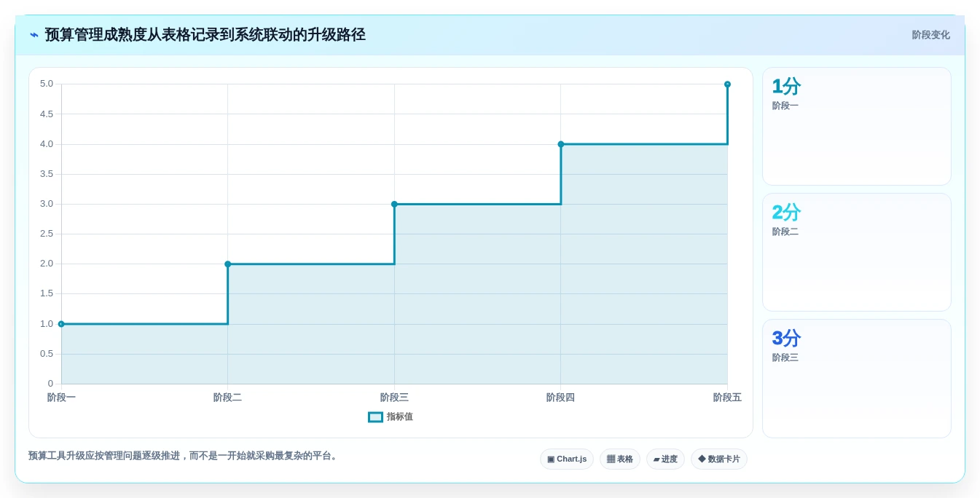Image resolution: width=980 pixels, height=498 pixels.
Task: Click the data point at 阶段二
Action: point(228,264)
